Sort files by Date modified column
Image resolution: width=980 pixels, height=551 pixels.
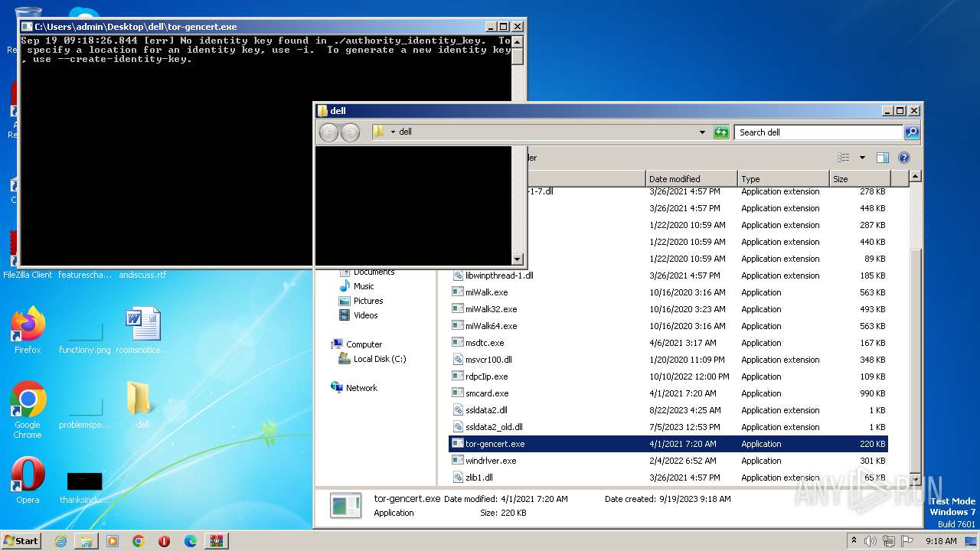[x=692, y=178]
